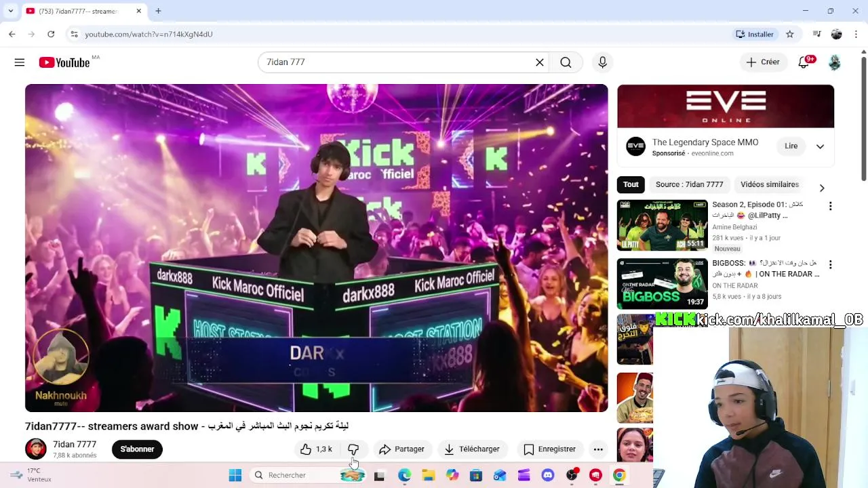Screen dimensions: 868x488
Task: Click the Enregistrer button
Action: point(550,449)
